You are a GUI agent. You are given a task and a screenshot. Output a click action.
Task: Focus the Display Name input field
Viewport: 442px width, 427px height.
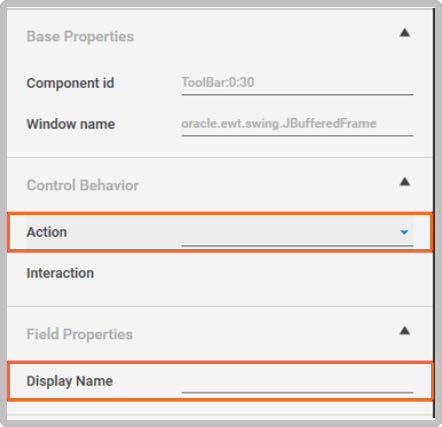point(297,380)
